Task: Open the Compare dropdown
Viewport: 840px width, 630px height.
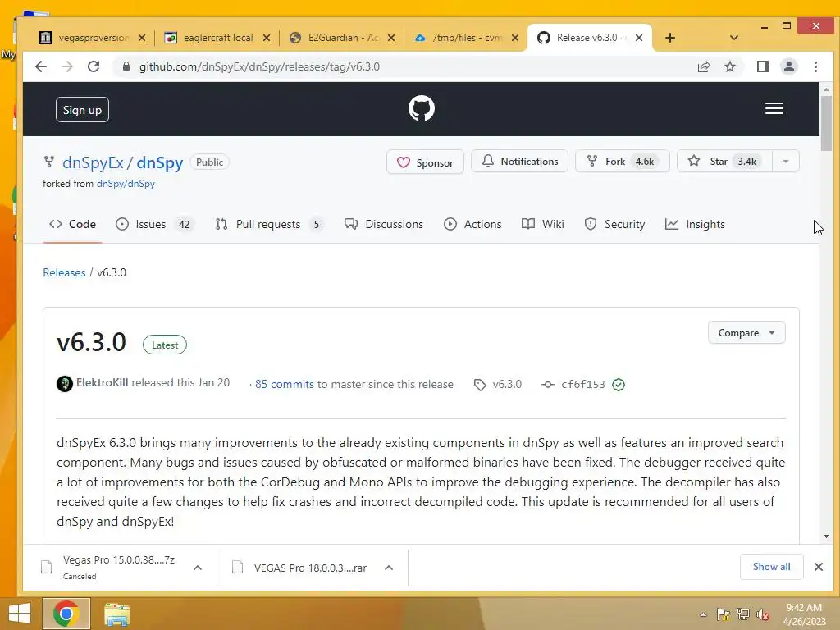Action: [746, 333]
